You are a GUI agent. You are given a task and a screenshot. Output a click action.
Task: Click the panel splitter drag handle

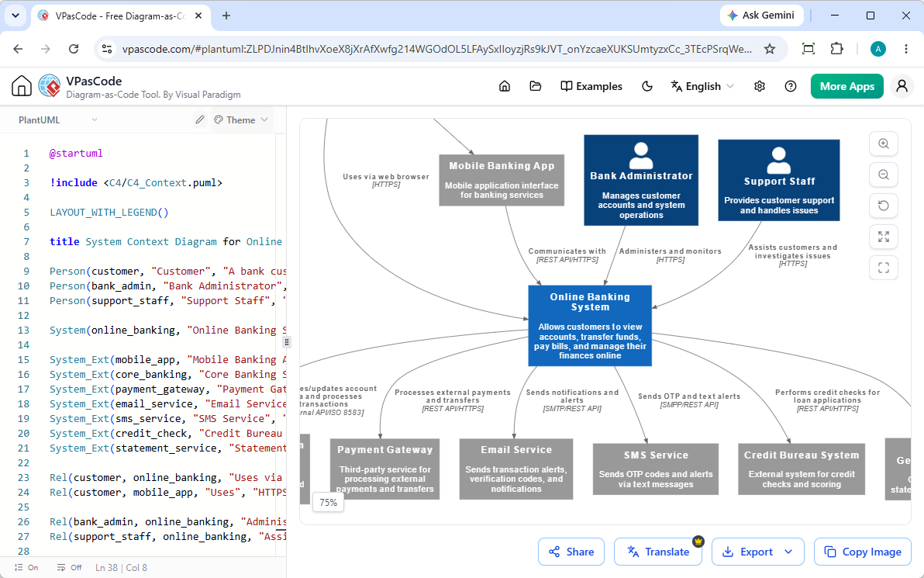point(286,342)
